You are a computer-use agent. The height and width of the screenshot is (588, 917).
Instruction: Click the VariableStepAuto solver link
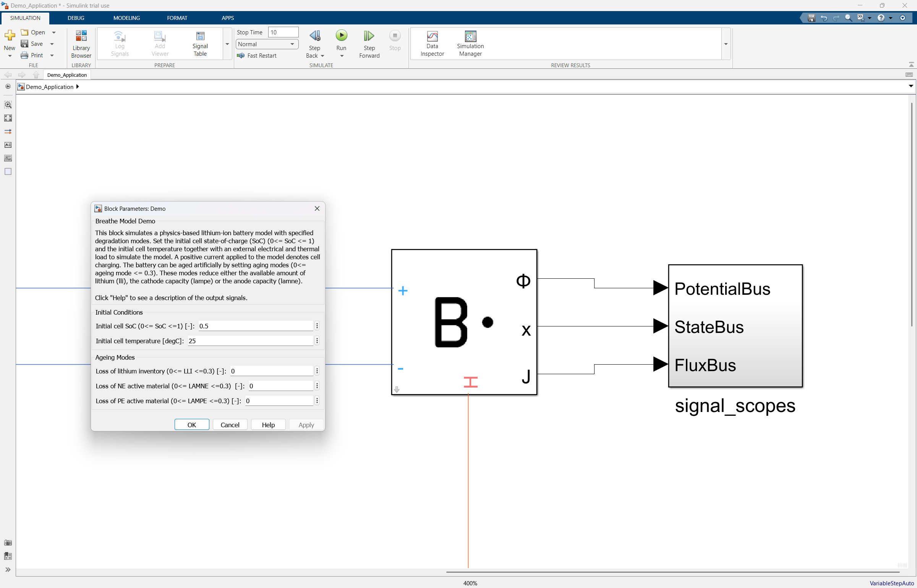tap(892, 583)
